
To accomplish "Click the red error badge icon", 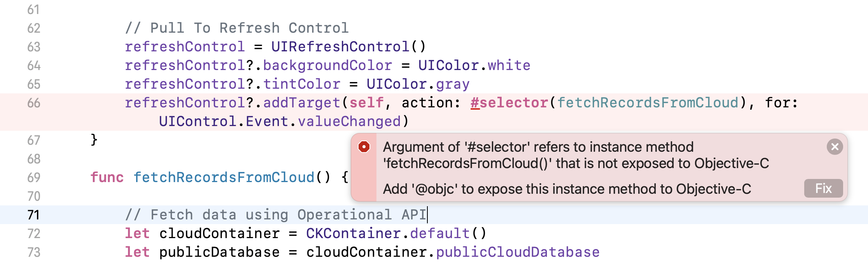I will (x=363, y=147).
